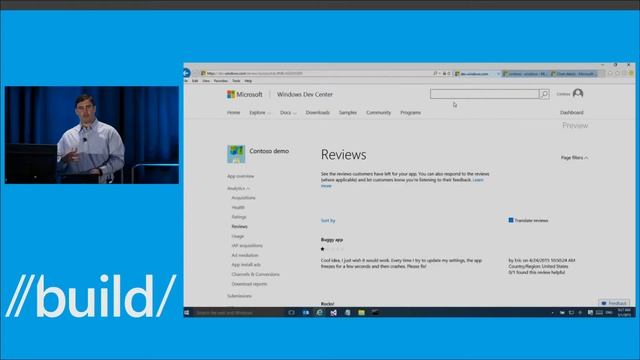Click the Feedback button
The image size is (640, 360).
(614, 303)
